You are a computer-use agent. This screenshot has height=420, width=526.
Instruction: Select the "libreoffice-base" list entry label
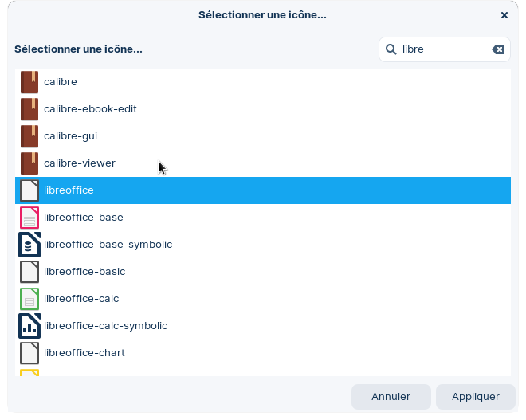(x=84, y=218)
